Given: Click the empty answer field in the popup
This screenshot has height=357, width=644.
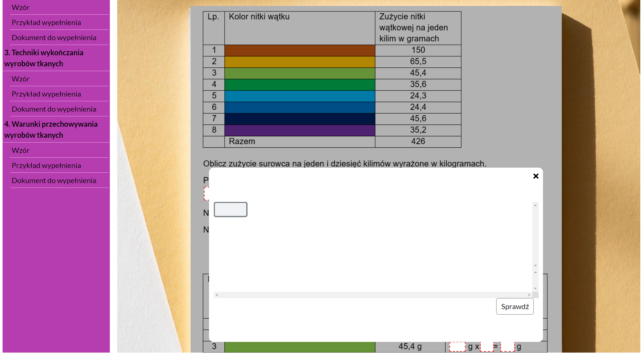Looking at the screenshot, I should tap(230, 210).
